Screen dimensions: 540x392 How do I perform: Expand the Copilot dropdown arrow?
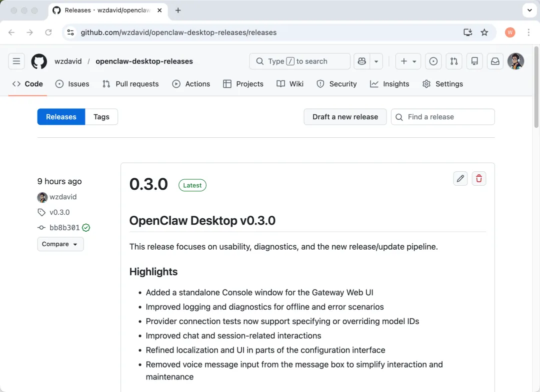tap(376, 61)
